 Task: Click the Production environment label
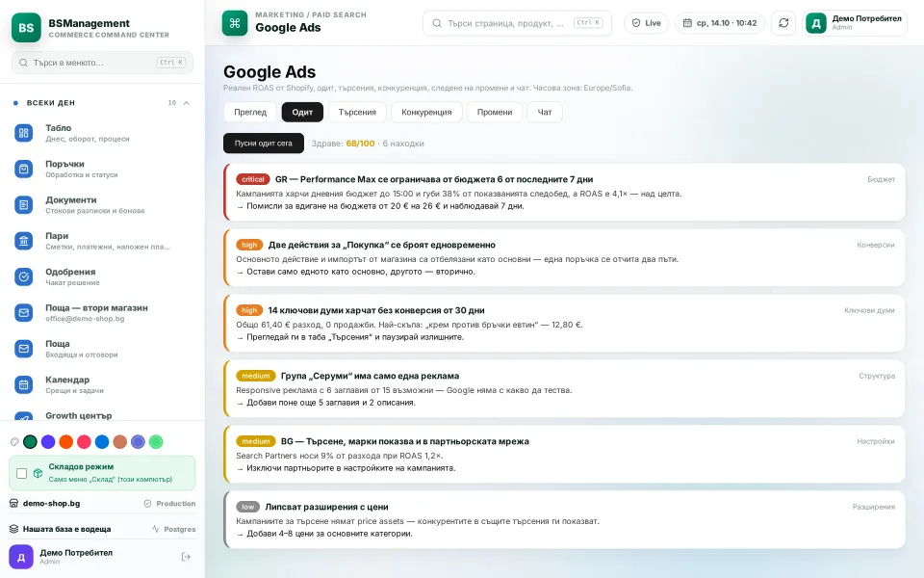pos(169,503)
